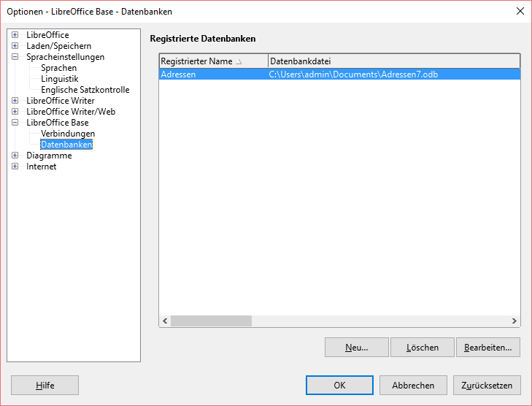Open the Linguistik settings page
Viewport: 532px width, 406px height.
click(60, 79)
